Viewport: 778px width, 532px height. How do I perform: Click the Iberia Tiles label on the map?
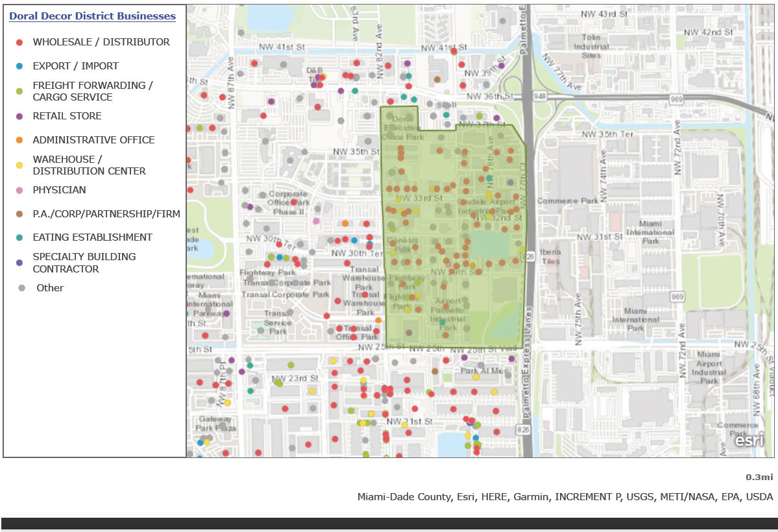552,257
